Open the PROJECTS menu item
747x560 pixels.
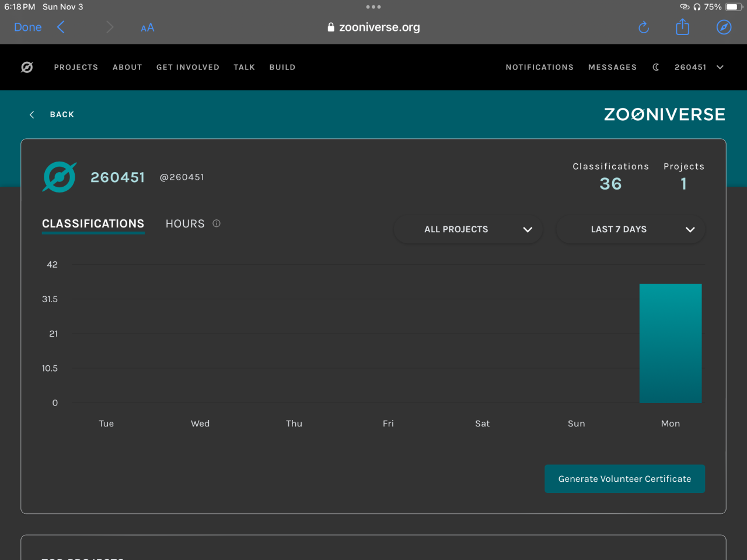point(76,67)
